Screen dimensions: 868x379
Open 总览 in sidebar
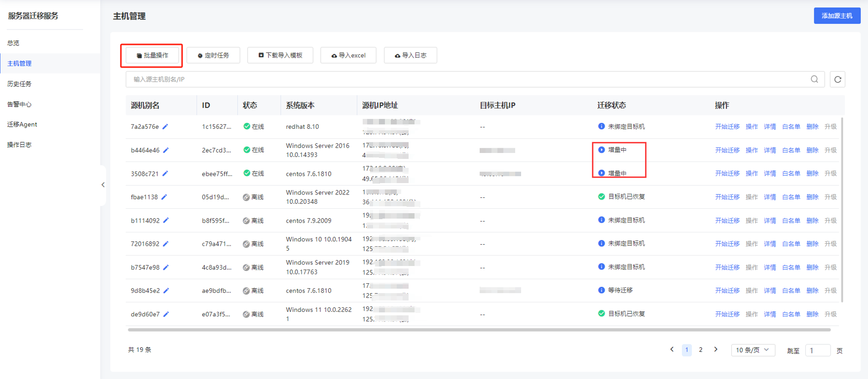pyautogui.click(x=13, y=43)
